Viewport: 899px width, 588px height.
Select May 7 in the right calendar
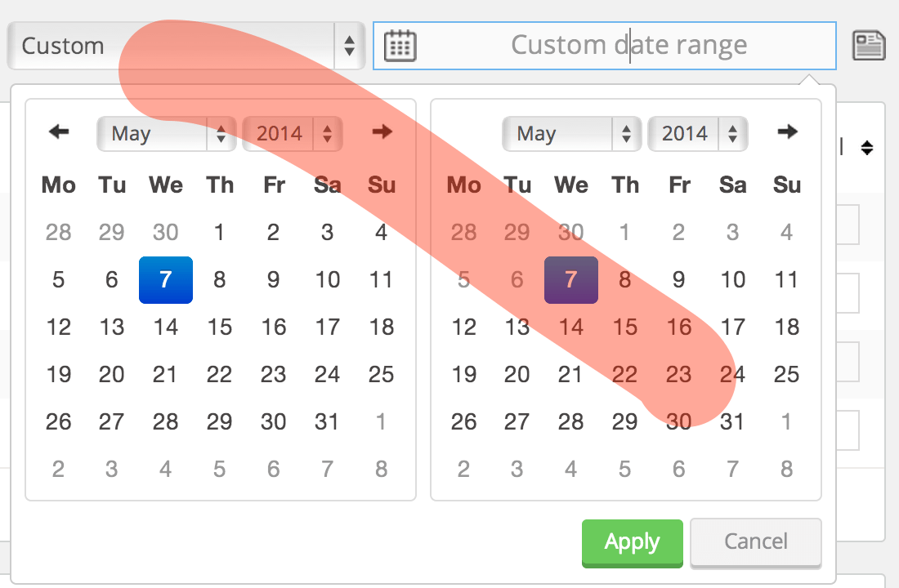tap(571, 280)
